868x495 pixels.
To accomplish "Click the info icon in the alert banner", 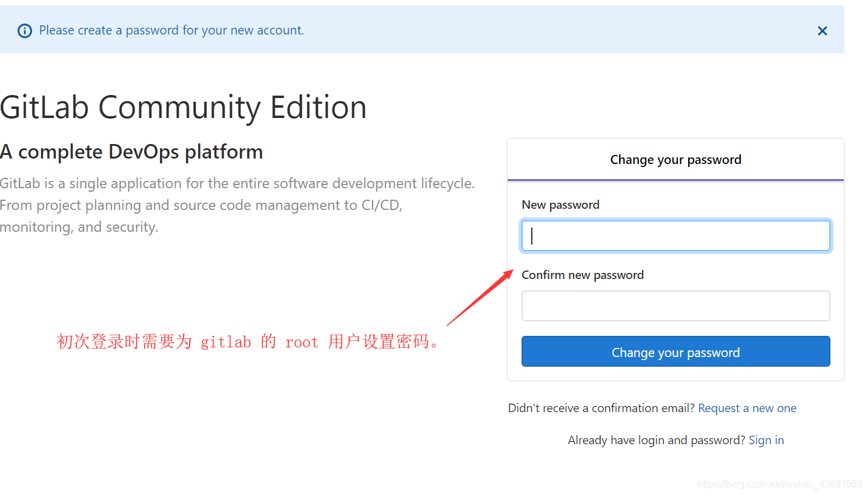I will click(25, 31).
